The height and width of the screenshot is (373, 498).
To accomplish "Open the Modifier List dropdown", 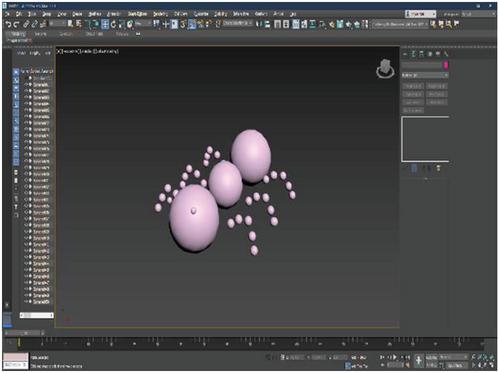I will click(x=424, y=76).
